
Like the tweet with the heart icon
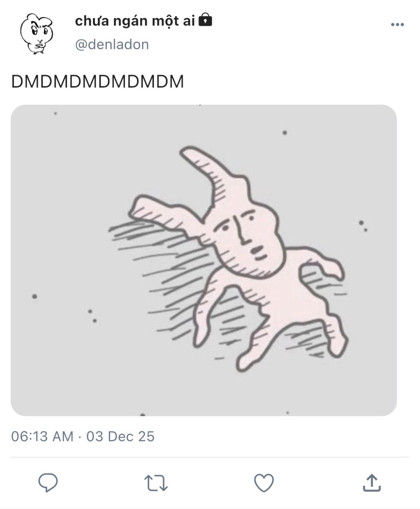(264, 483)
